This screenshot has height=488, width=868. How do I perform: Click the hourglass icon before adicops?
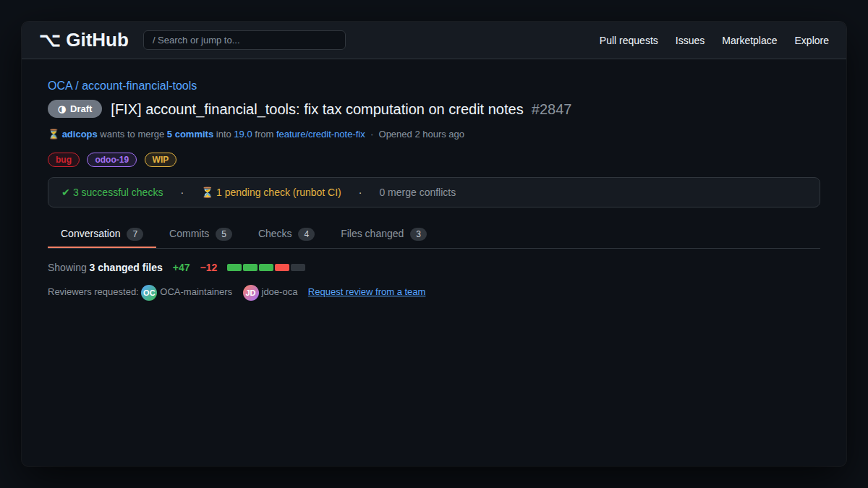pyautogui.click(x=53, y=134)
